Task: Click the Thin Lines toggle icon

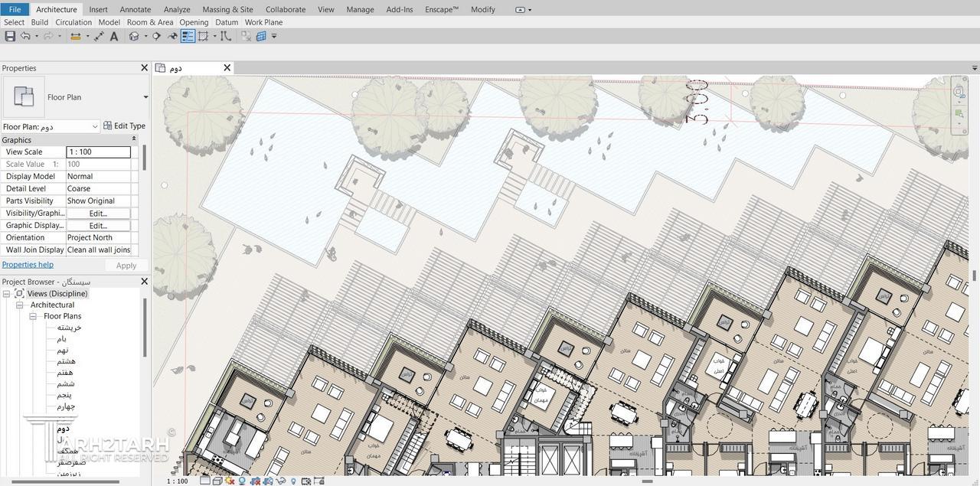Action: click(x=188, y=36)
